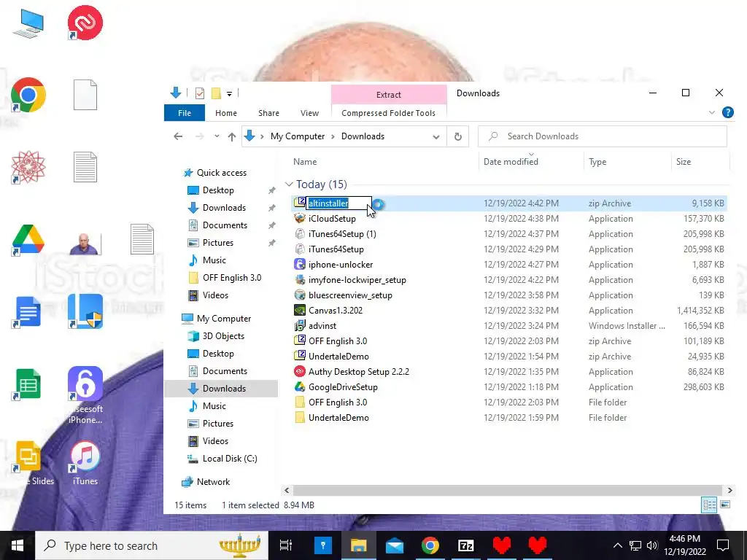The height and width of the screenshot is (560, 747).
Task: Click the Search Downloads field
Action: tap(603, 136)
